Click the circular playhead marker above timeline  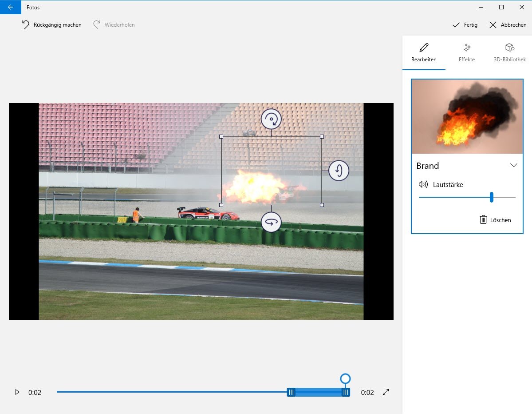tap(345, 378)
